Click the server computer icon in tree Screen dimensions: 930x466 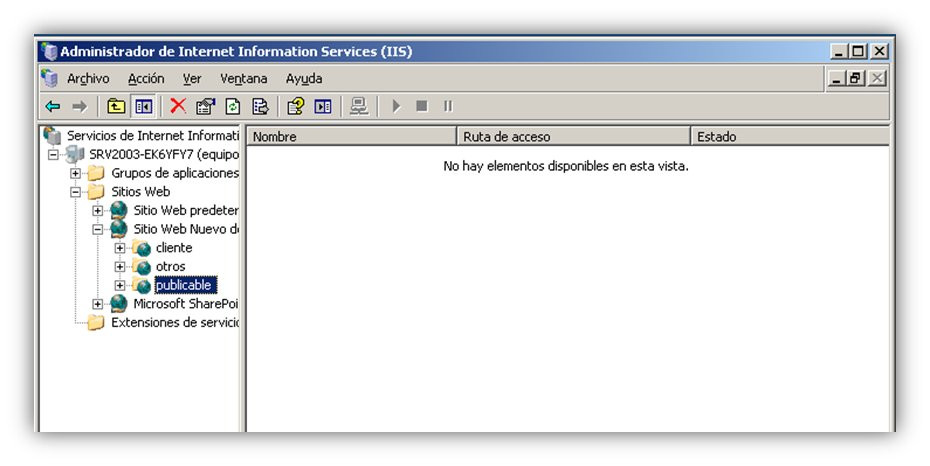pos(75,154)
